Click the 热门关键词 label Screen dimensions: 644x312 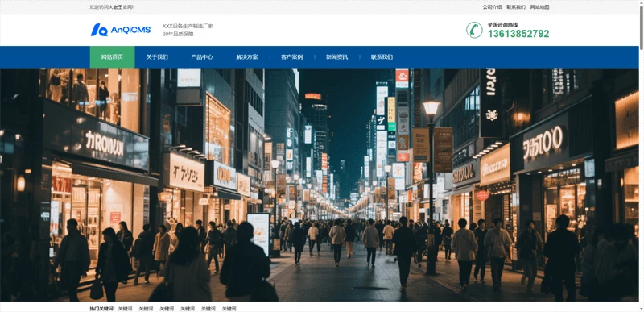coord(102,309)
